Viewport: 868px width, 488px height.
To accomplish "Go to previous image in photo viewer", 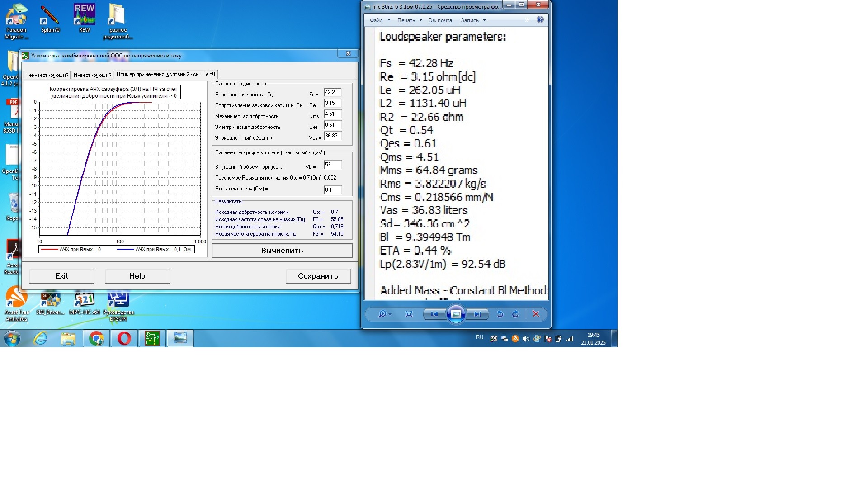I will [434, 314].
